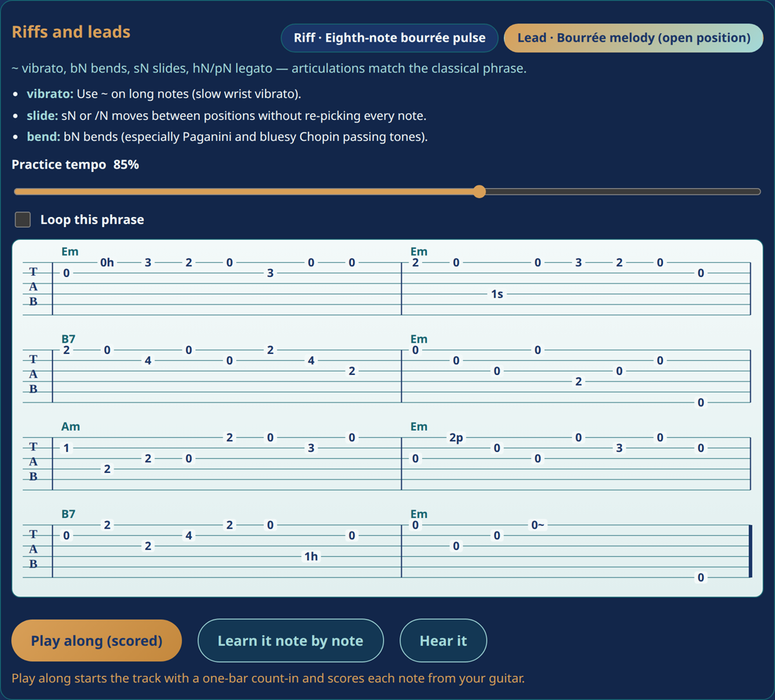Click the vibrato bullet term

(x=50, y=94)
